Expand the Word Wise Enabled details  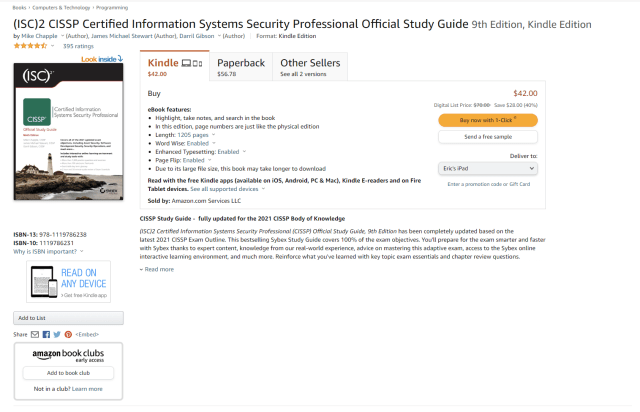point(197,145)
